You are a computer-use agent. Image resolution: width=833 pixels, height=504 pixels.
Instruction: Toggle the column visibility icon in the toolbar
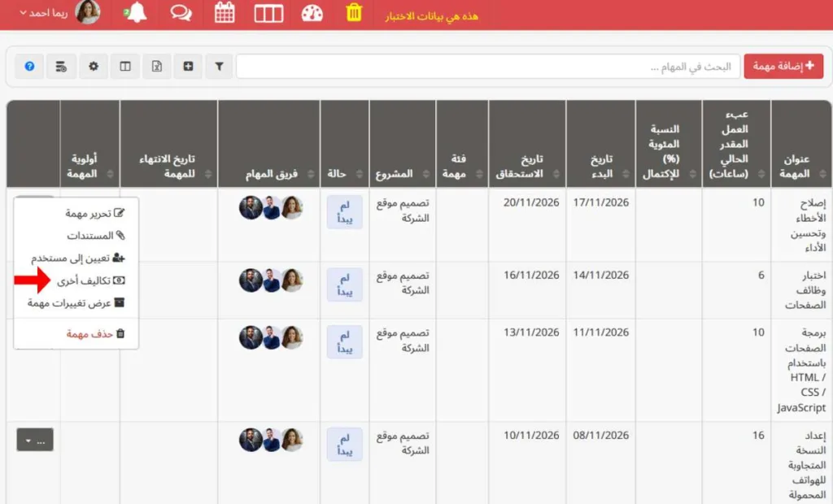pyautogui.click(x=124, y=67)
